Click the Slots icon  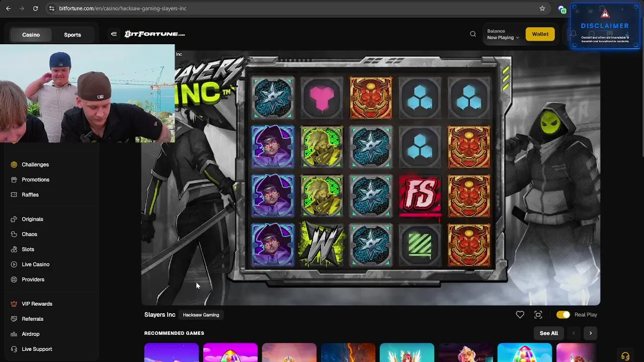click(14, 249)
